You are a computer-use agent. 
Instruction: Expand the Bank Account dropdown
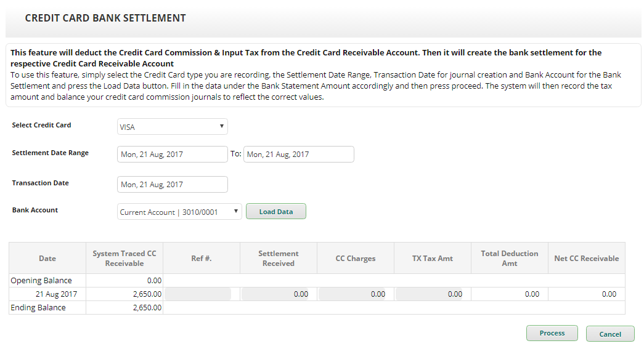click(179, 212)
